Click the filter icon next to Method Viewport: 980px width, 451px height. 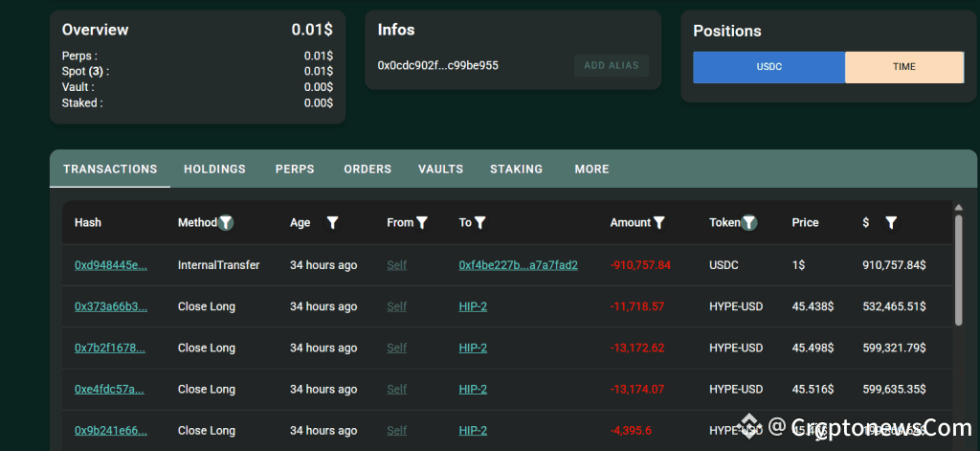tap(226, 223)
